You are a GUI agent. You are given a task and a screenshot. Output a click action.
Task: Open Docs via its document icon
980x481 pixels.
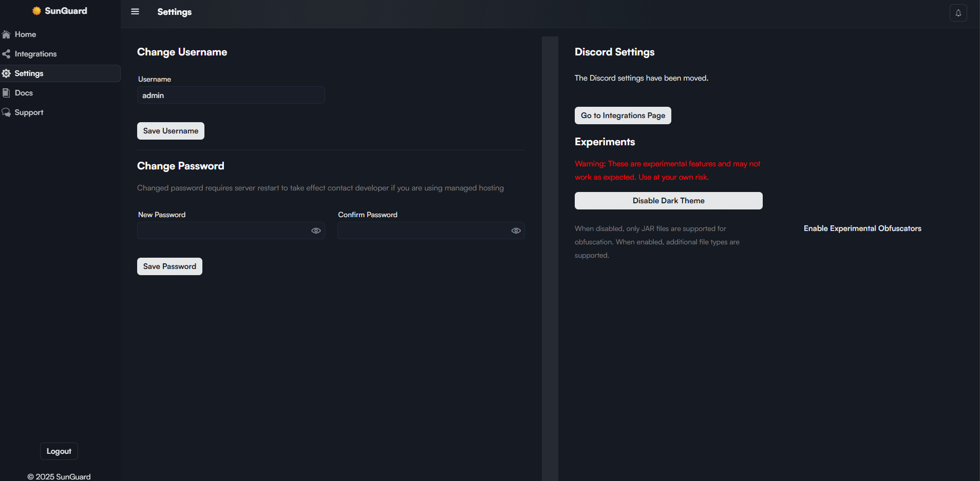[x=6, y=93]
